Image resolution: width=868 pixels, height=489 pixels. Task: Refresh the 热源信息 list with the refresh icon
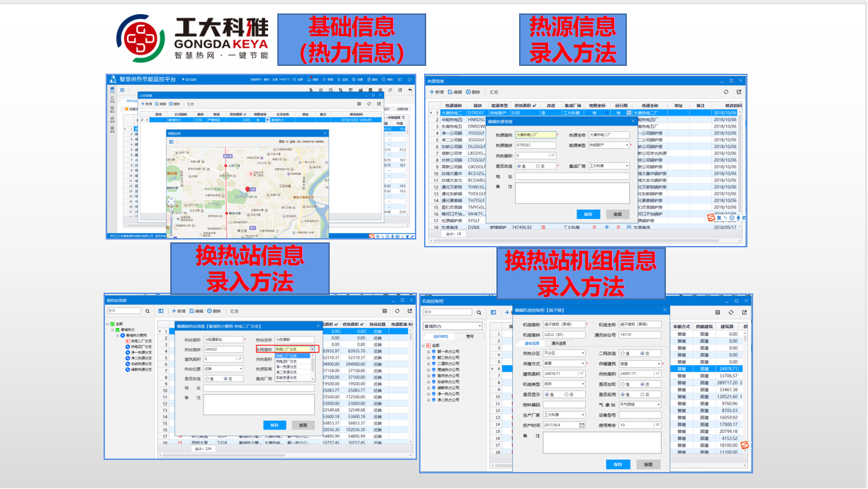pos(726,92)
